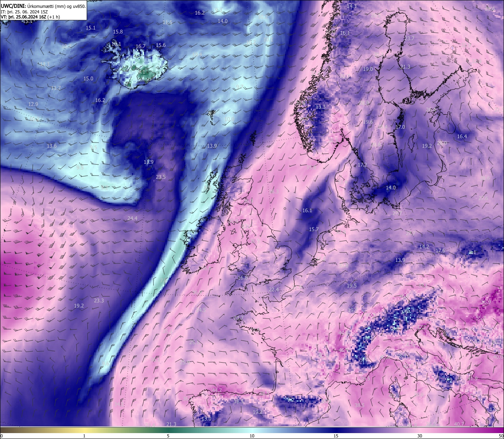Click the legend tick label 1

pyautogui.click(x=84, y=436)
